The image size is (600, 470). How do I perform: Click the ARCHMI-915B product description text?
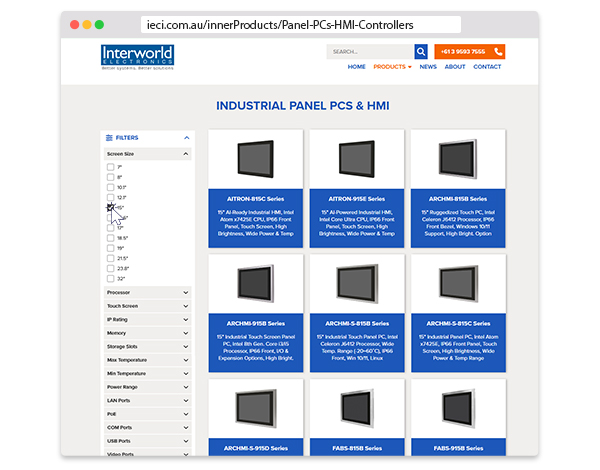(256, 348)
